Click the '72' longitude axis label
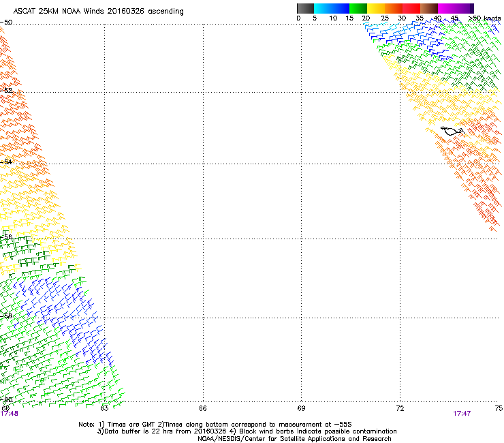The width and height of the screenshot is (504, 443). click(x=400, y=408)
